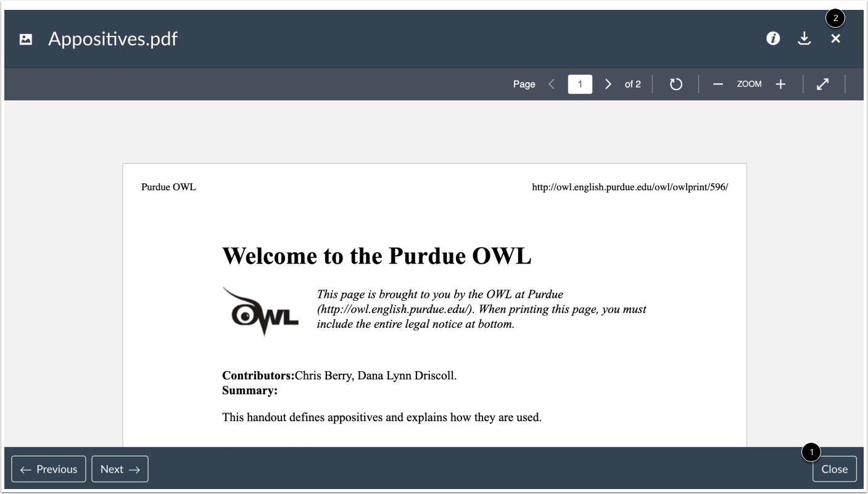Image resolution: width=868 pixels, height=494 pixels.
Task: Click the page number input field
Action: [580, 84]
